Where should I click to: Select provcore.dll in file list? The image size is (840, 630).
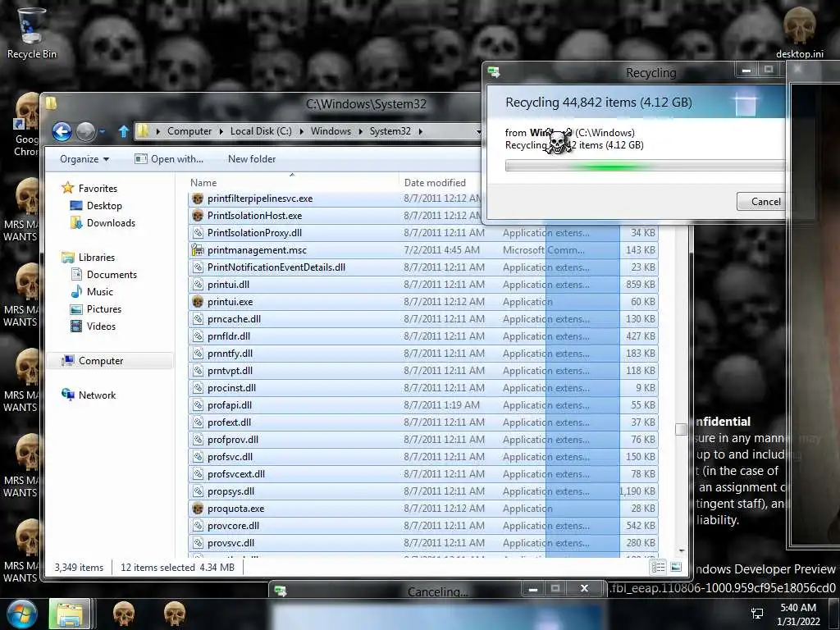point(423,526)
